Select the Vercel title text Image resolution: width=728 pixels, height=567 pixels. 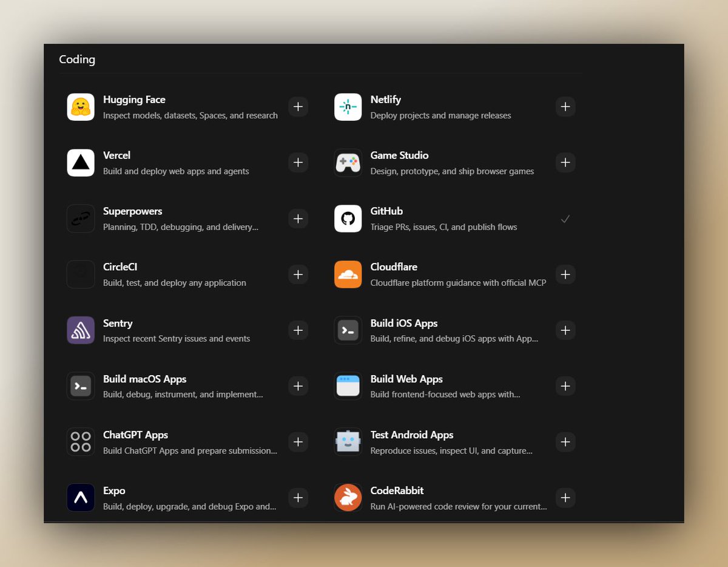116,155
